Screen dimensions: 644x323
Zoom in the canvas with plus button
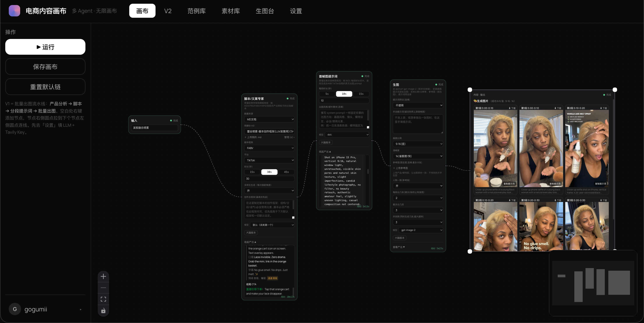coord(103,276)
